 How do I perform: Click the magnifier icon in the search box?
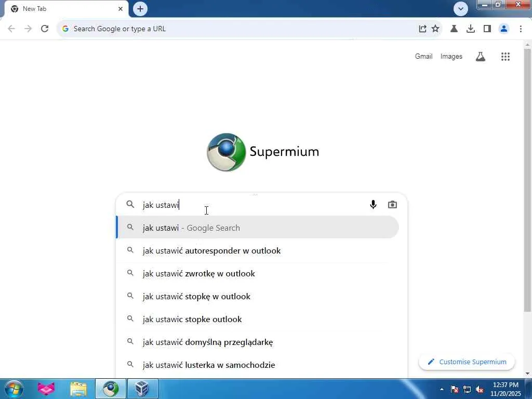130,204
